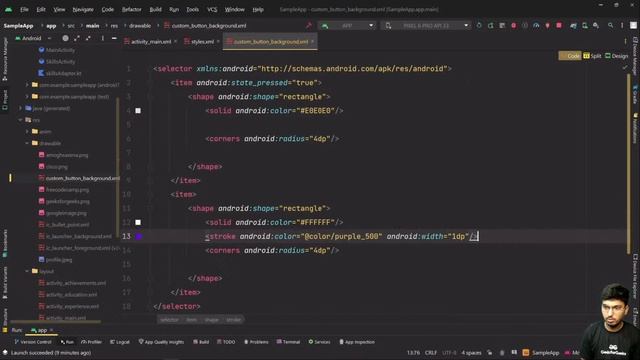The height and width of the screenshot is (360, 640).
Task: Switch to activity_main.xml editor tab
Action: point(151,42)
